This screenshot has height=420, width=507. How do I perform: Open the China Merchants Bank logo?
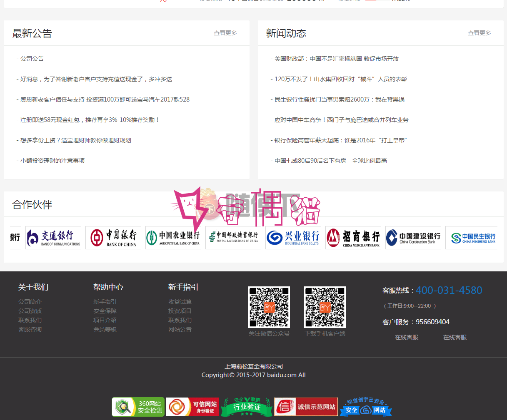pyautogui.click(x=353, y=238)
